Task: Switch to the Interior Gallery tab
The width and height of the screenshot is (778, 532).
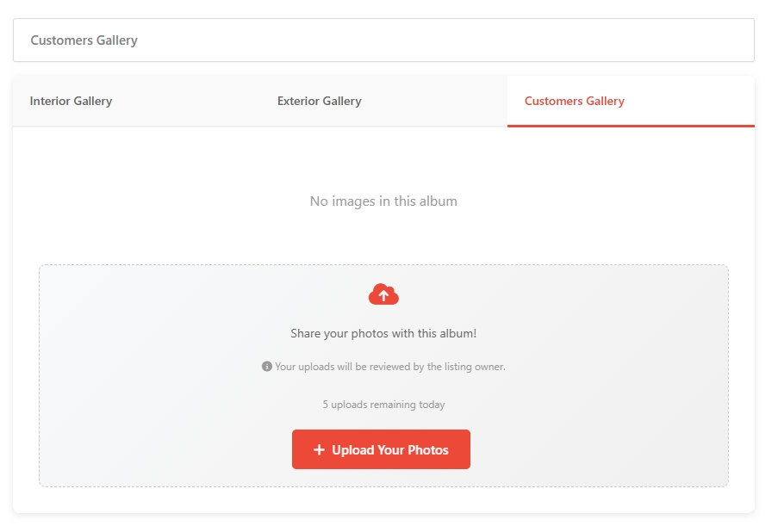Action: (x=71, y=101)
